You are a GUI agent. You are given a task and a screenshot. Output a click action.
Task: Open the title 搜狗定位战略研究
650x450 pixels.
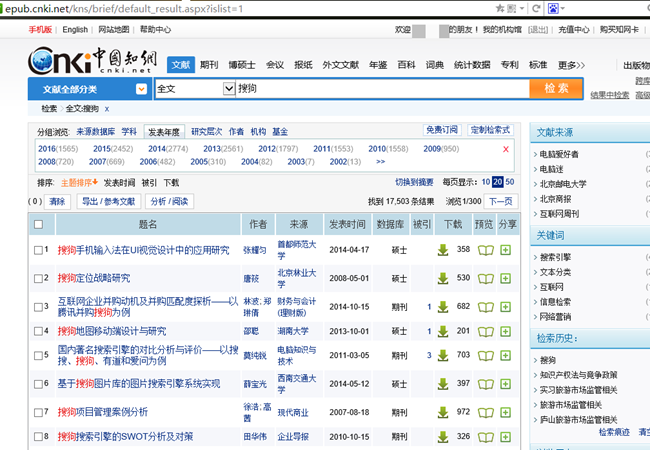(94, 278)
